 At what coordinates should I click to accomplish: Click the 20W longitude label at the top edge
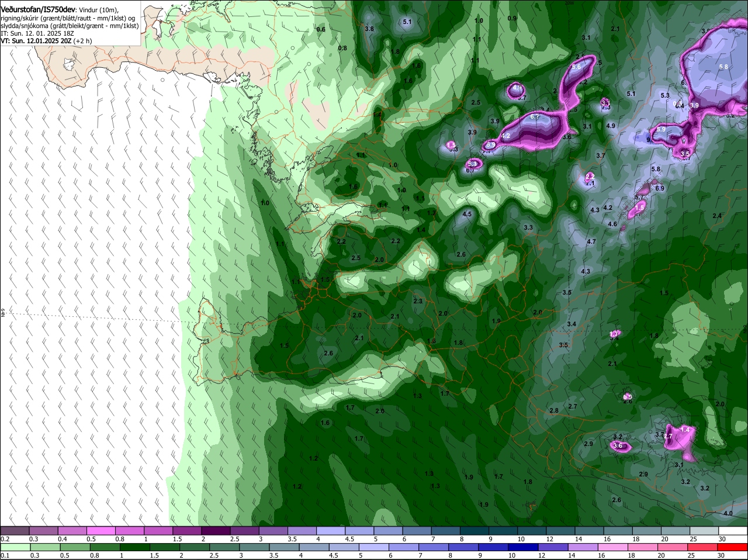569,2
